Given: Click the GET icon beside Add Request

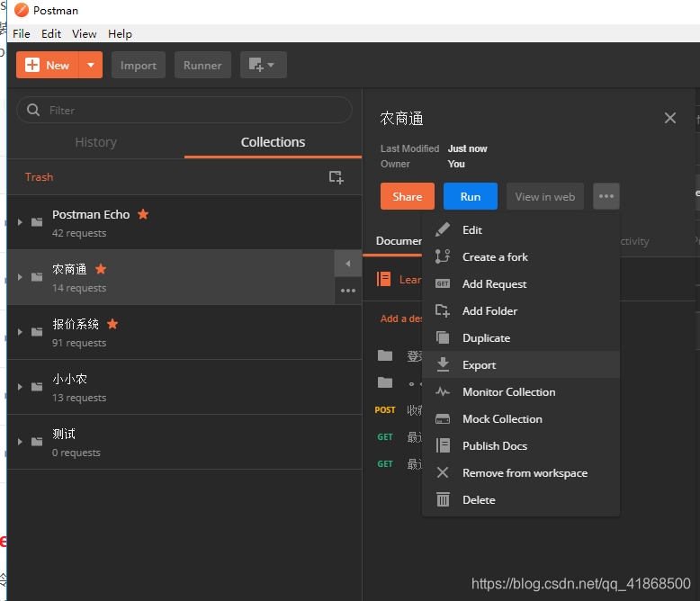Looking at the screenshot, I should pyautogui.click(x=443, y=284).
